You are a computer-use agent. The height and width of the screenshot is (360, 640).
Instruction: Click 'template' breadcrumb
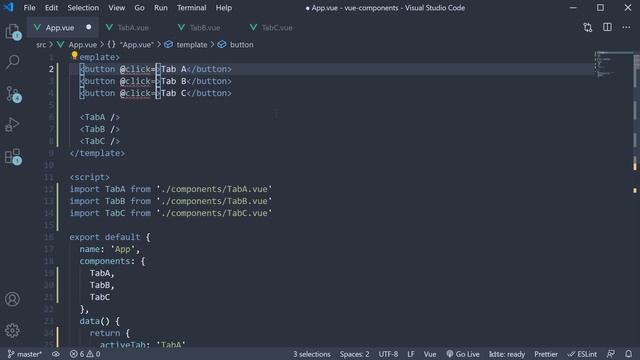coord(192,44)
